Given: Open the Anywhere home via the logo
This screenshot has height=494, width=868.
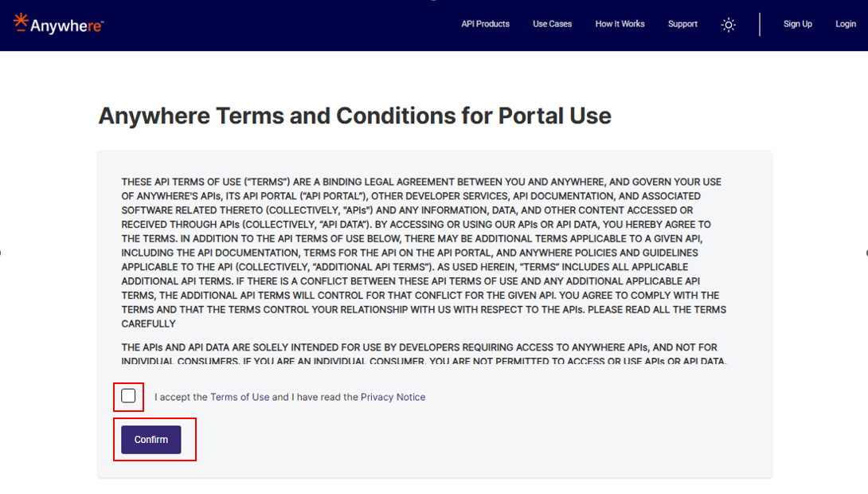Looking at the screenshot, I should 56,24.
